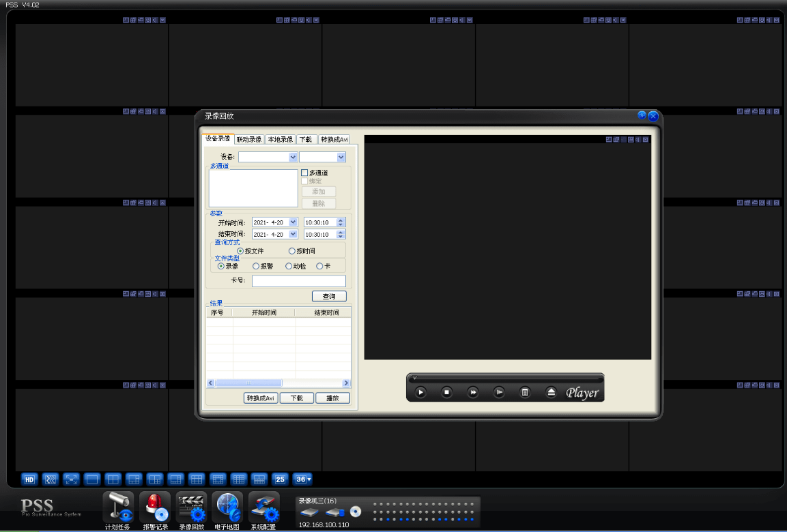
Task: Click the HD button in layout toolbar
Action: [29, 479]
